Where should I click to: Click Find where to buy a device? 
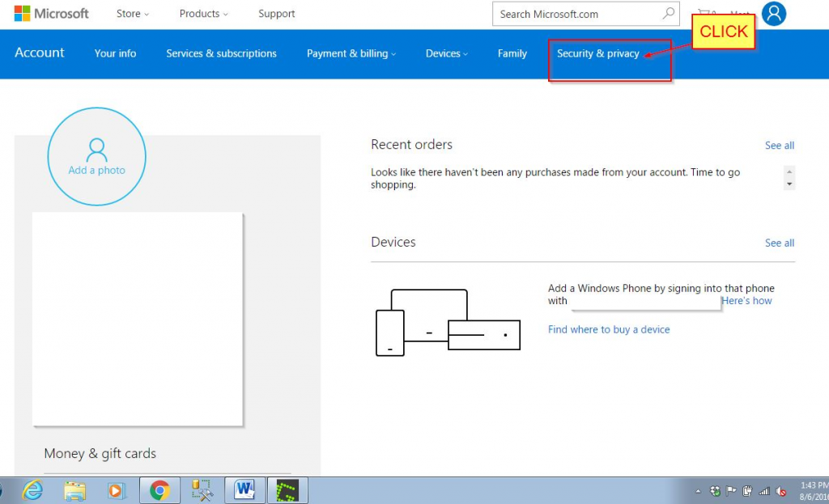point(609,329)
